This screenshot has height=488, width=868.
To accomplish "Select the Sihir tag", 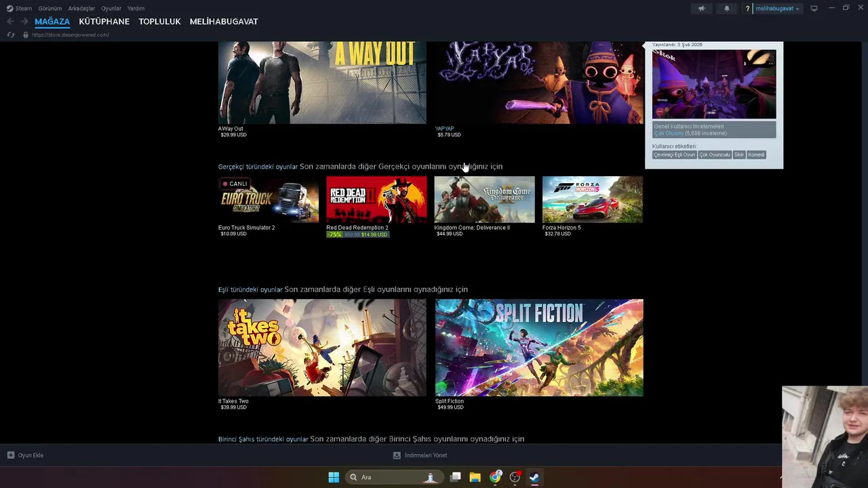I will tap(738, 155).
